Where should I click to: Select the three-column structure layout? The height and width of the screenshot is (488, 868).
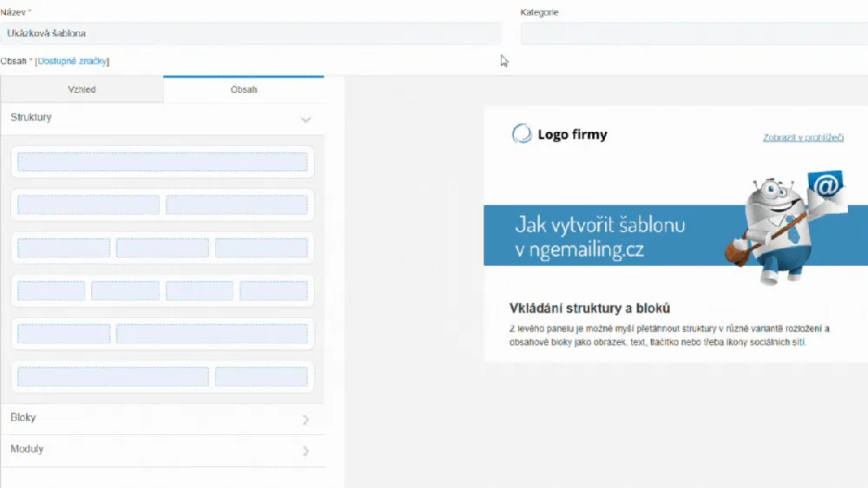(162, 247)
